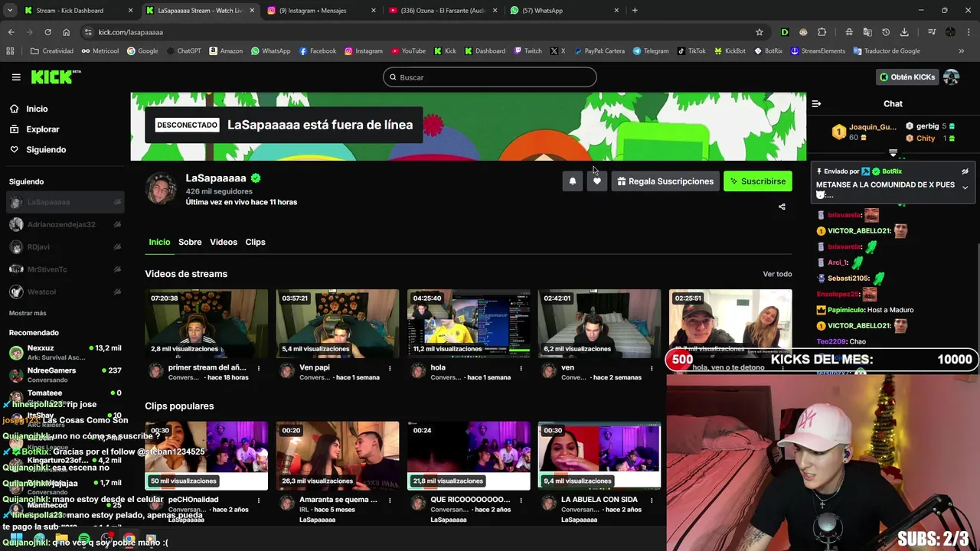
Task: Open the ChatGPT bookmark
Action: 184,51
